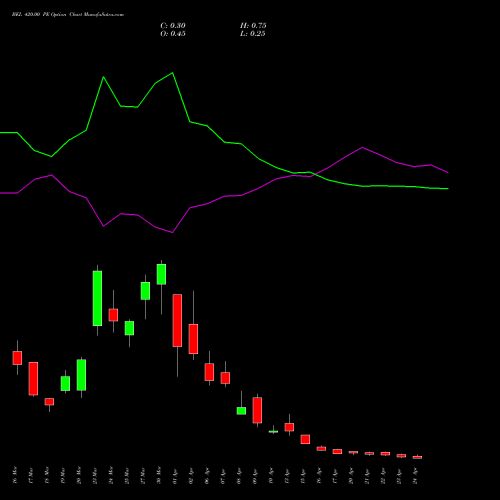Screen dimensions: 500x500
Task: Click the chart title text at top left
Action: pyautogui.click(x=68, y=15)
